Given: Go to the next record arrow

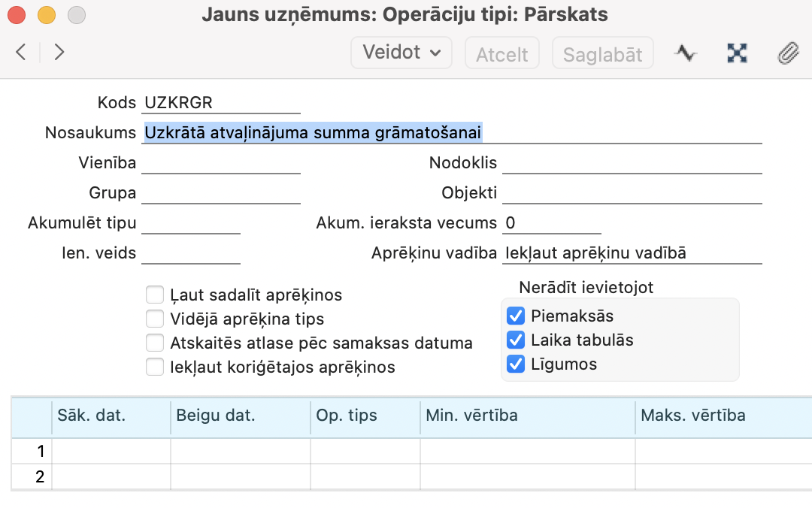Looking at the screenshot, I should click(59, 52).
